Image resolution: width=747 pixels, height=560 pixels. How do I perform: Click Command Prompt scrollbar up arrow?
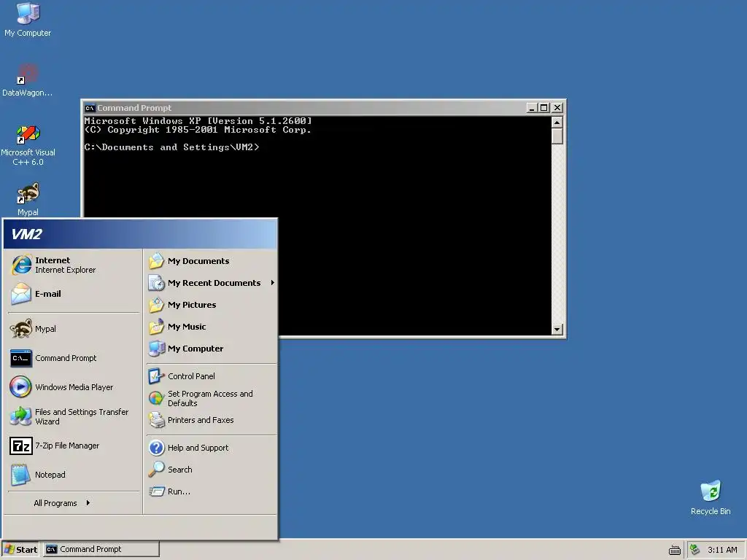tap(557, 122)
